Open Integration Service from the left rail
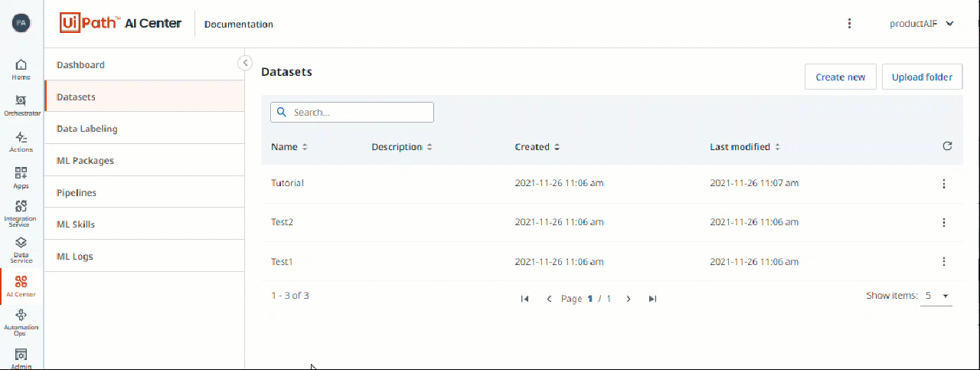This screenshot has width=980, height=370. [21, 214]
